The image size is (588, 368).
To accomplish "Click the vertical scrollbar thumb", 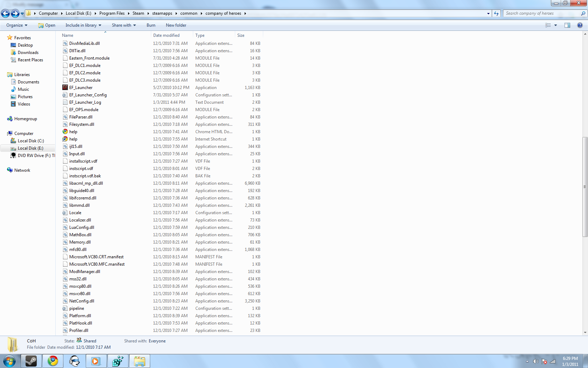I will pos(585,187).
